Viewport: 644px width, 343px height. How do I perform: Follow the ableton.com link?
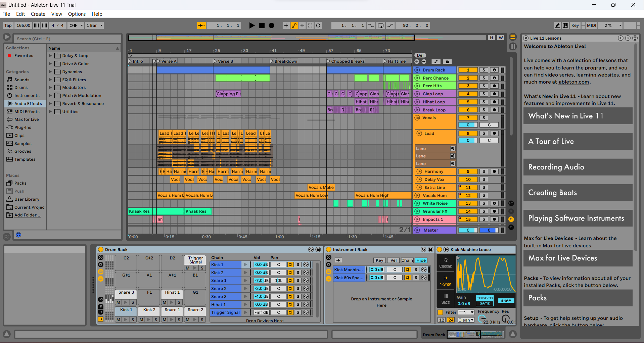pos(574,82)
